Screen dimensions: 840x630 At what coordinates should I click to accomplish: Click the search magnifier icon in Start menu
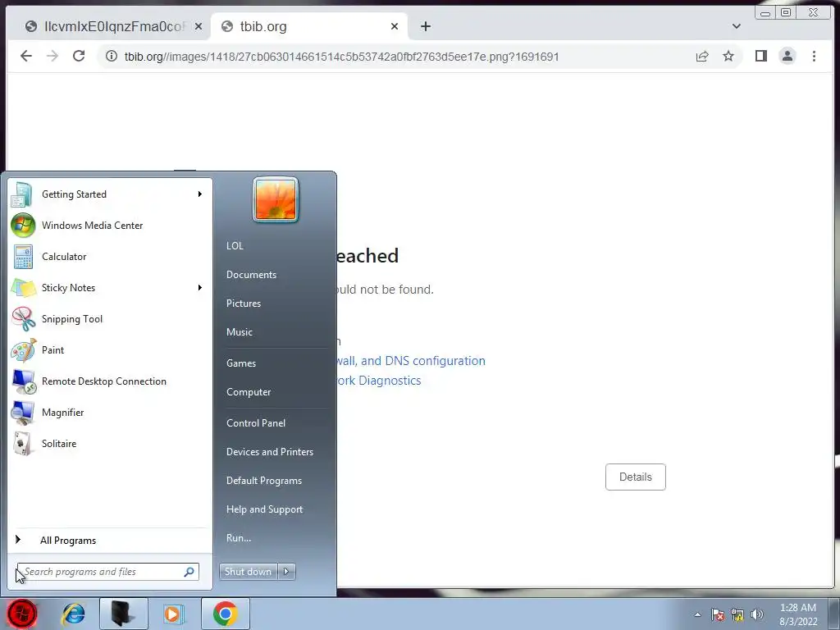(x=189, y=572)
